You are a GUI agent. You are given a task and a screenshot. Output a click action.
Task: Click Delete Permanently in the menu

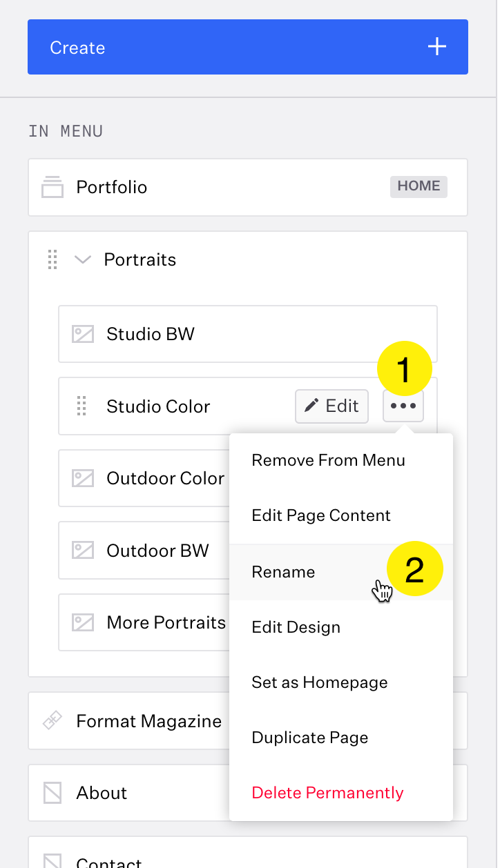point(327,793)
